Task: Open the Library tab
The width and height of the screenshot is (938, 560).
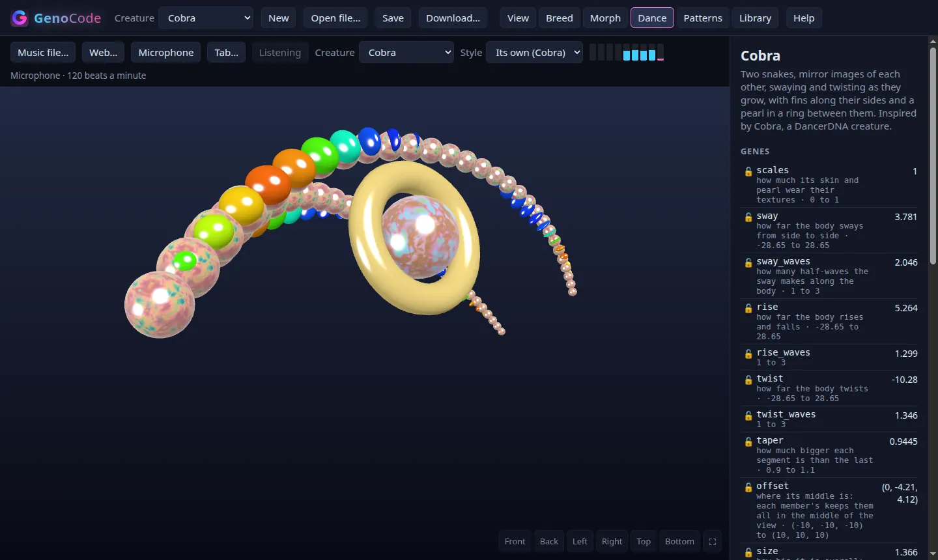Action: (x=756, y=18)
